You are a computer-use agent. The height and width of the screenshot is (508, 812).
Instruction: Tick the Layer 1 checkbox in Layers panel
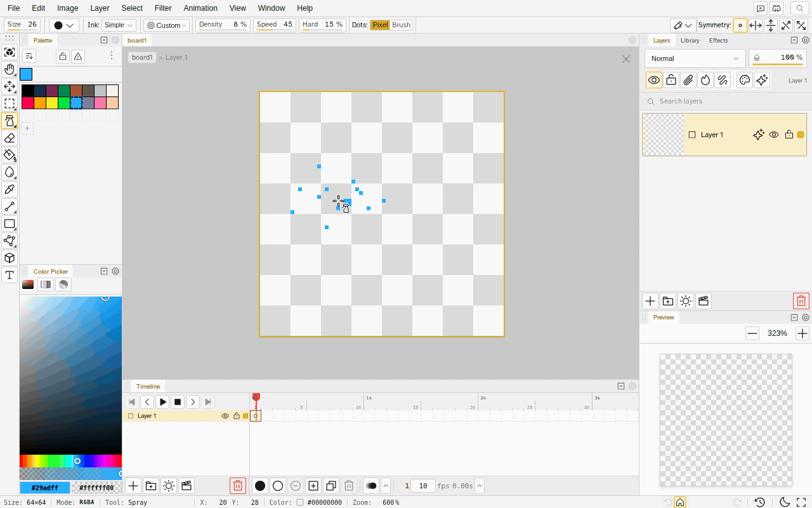click(x=692, y=135)
